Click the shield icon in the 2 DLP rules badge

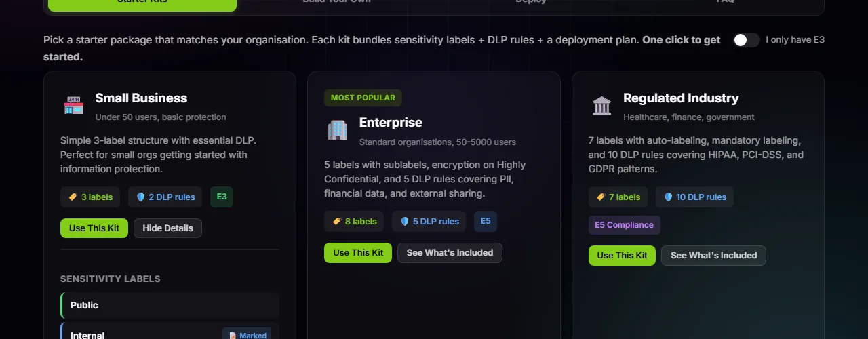[x=141, y=197]
